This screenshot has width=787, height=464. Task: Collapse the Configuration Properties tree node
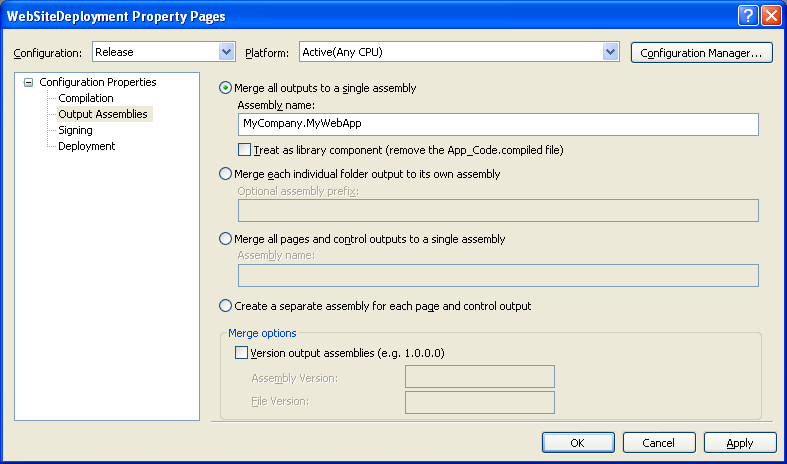29,82
